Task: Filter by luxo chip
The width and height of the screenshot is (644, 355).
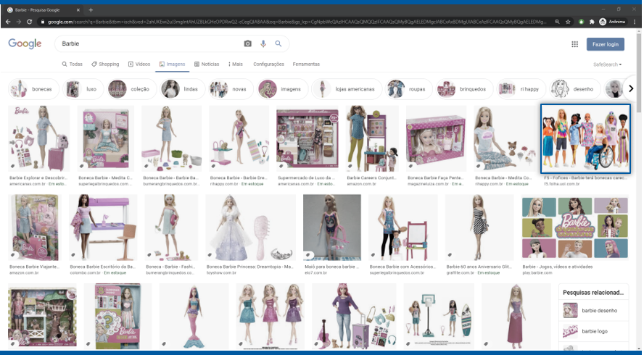Action: [83, 89]
